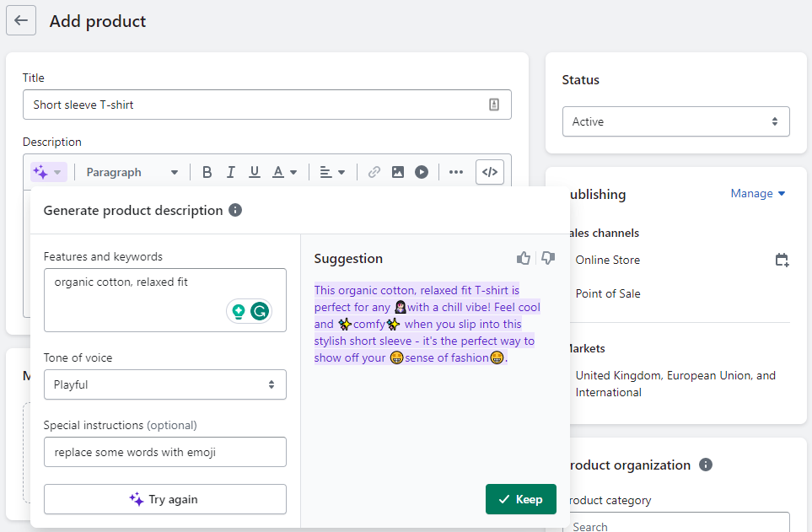Insert a link in the description

[x=374, y=171]
